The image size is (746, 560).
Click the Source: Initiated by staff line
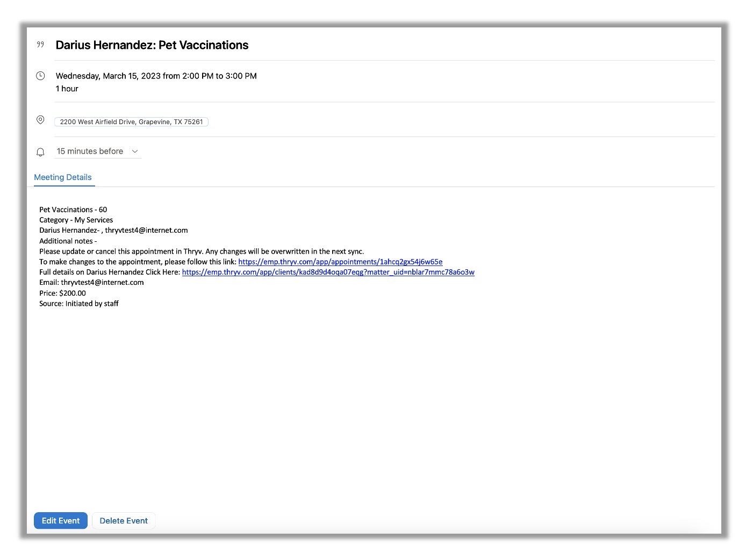pyautogui.click(x=79, y=304)
